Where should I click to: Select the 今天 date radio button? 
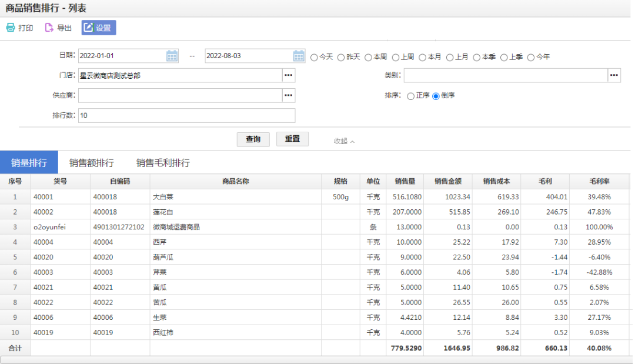click(313, 57)
